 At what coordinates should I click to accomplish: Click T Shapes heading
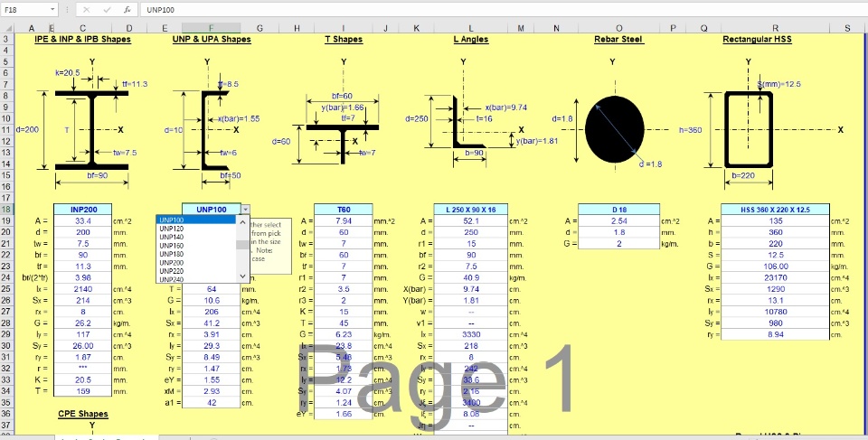click(344, 39)
